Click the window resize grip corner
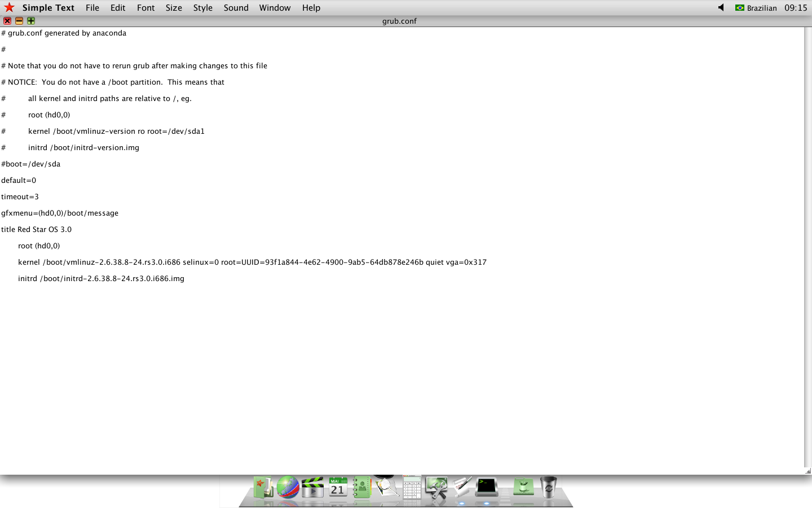The image size is (812, 508). click(808, 471)
